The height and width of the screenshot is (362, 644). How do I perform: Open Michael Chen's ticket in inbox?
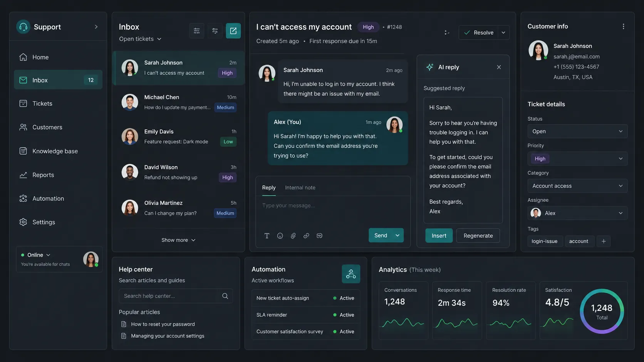point(179,102)
